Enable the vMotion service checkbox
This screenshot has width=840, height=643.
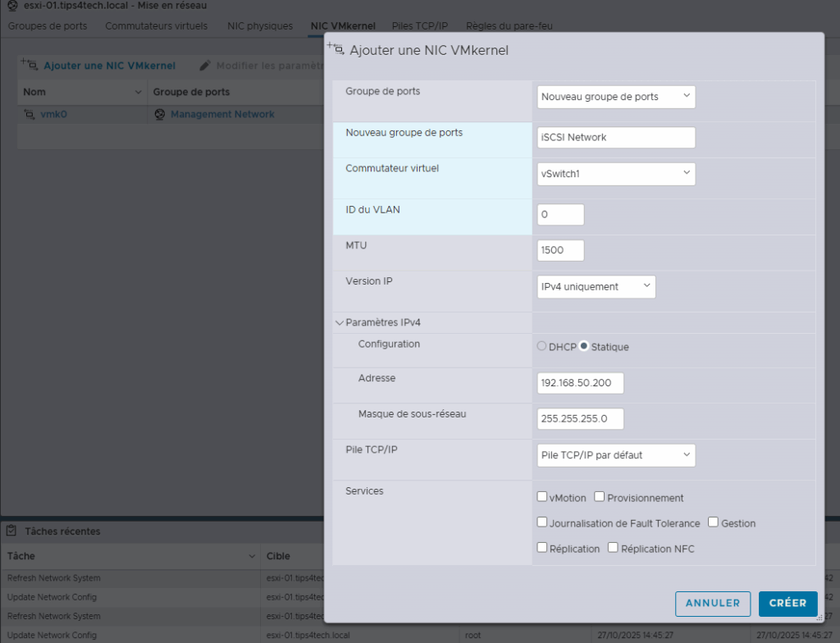click(542, 497)
